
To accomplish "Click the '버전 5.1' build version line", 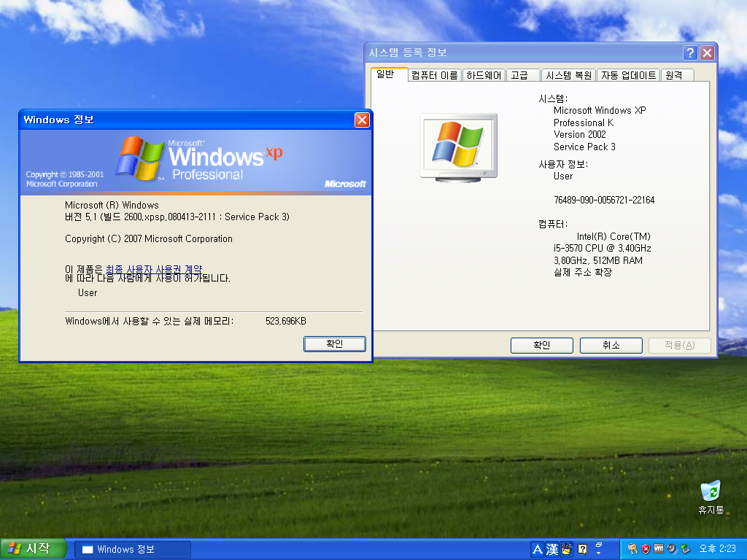I will [x=177, y=217].
